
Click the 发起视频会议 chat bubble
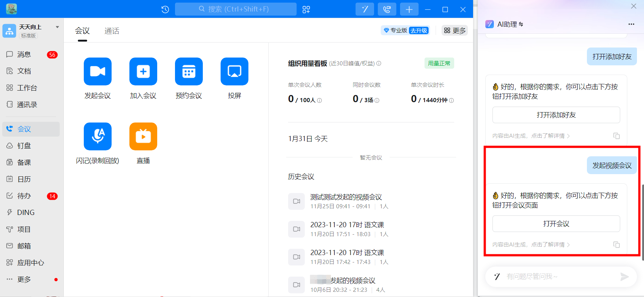point(612,165)
